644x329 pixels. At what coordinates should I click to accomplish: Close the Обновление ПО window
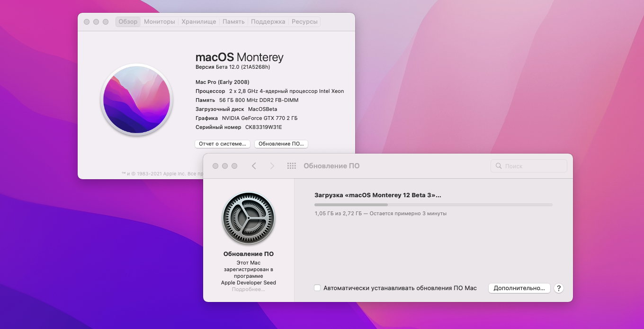click(215, 166)
